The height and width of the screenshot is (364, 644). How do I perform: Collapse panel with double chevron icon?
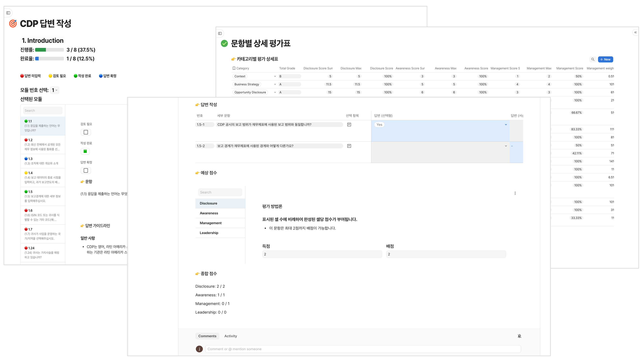[635, 33]
